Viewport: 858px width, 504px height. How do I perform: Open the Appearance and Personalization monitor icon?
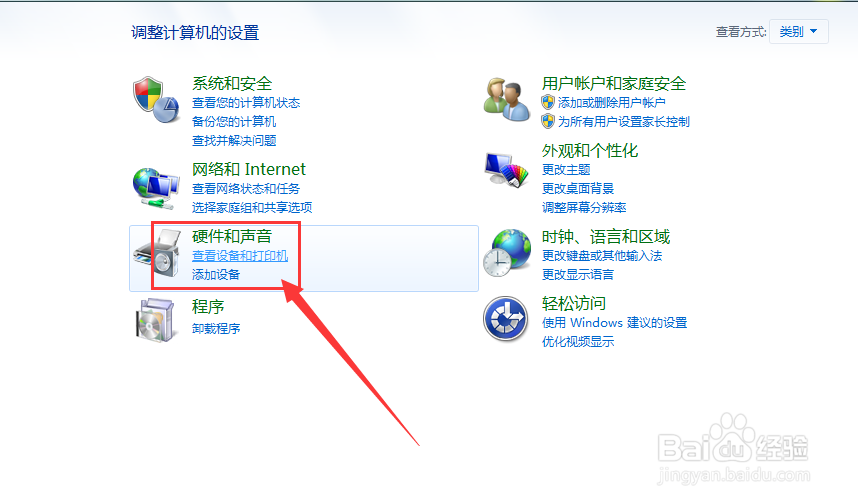(507, 170)
